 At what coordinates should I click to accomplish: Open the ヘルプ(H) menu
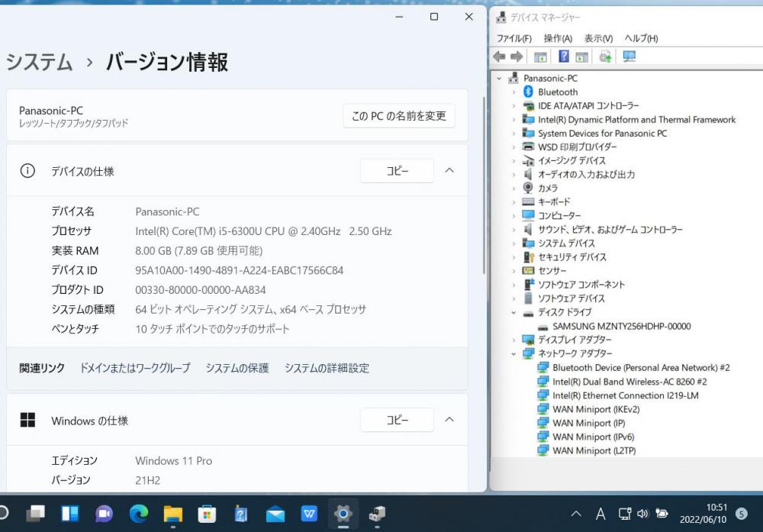click(642, 38)
